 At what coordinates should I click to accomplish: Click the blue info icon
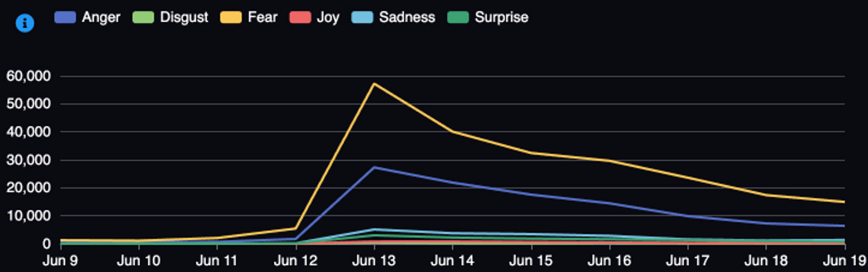pos(25,23)
